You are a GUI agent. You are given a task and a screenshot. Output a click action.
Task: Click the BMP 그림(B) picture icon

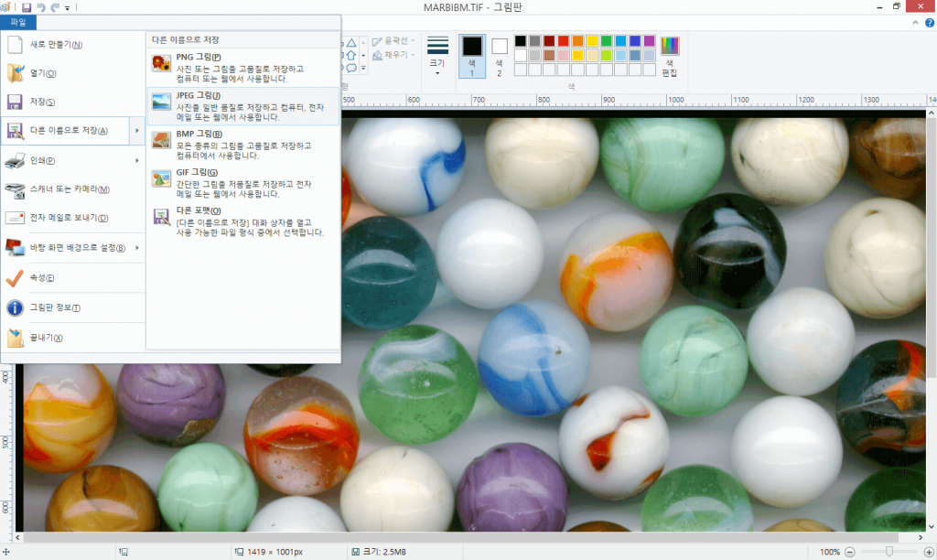point(161,140)
